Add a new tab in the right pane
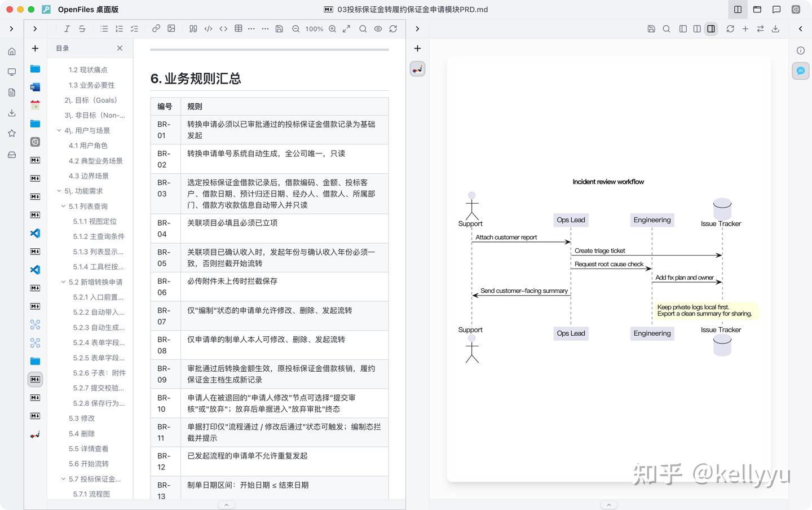The width and height of the screenshot is (812, 510). point(417,49)
